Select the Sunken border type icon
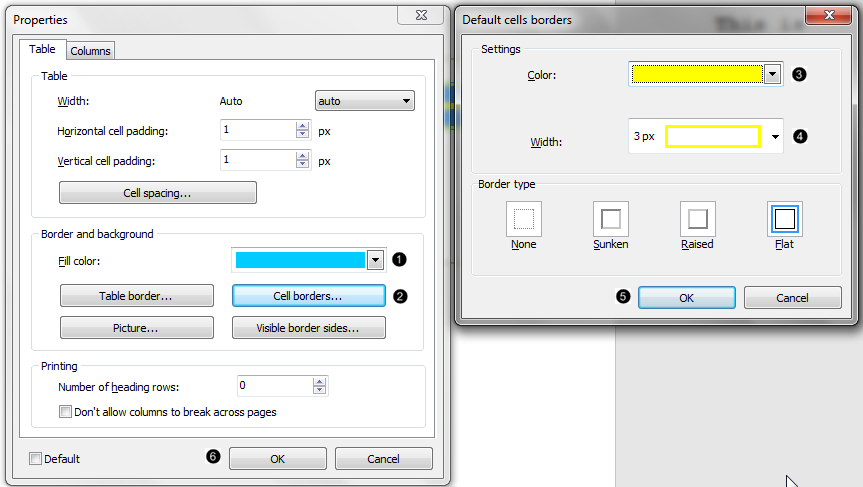 (x=610, y=218)
